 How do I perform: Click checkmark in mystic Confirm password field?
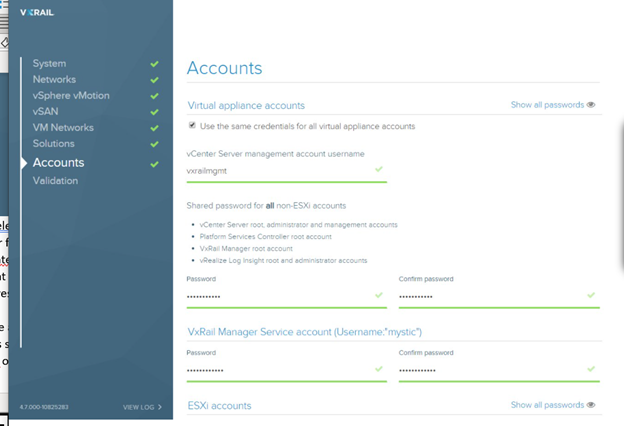591,369
